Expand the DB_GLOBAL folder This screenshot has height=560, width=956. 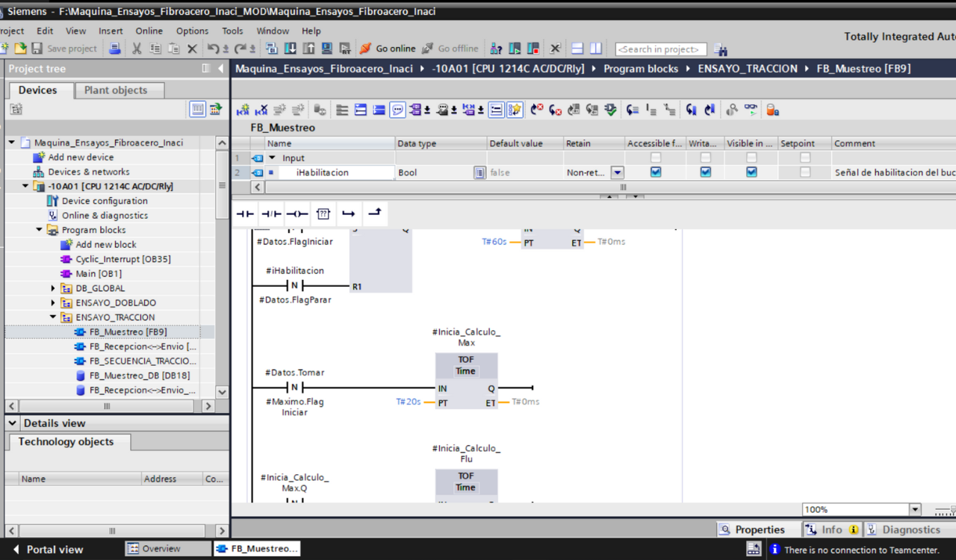click(x=53, y=288)
